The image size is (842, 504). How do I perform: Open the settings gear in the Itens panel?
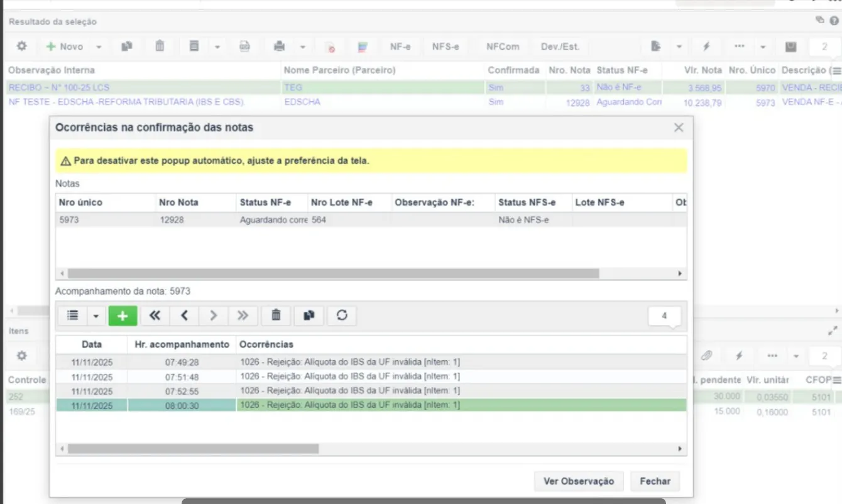point(22,356)
